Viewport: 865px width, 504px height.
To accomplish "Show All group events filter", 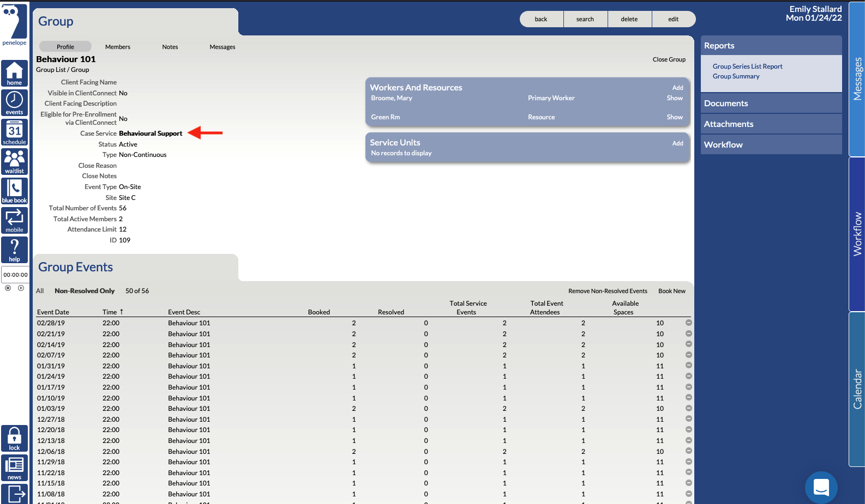I will point(40,291).
